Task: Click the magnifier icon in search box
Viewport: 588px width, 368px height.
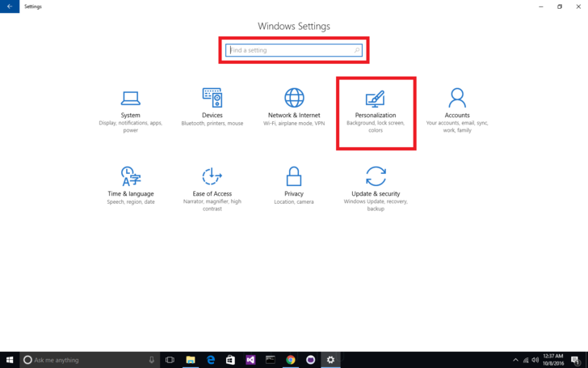Action: point(357,50)
